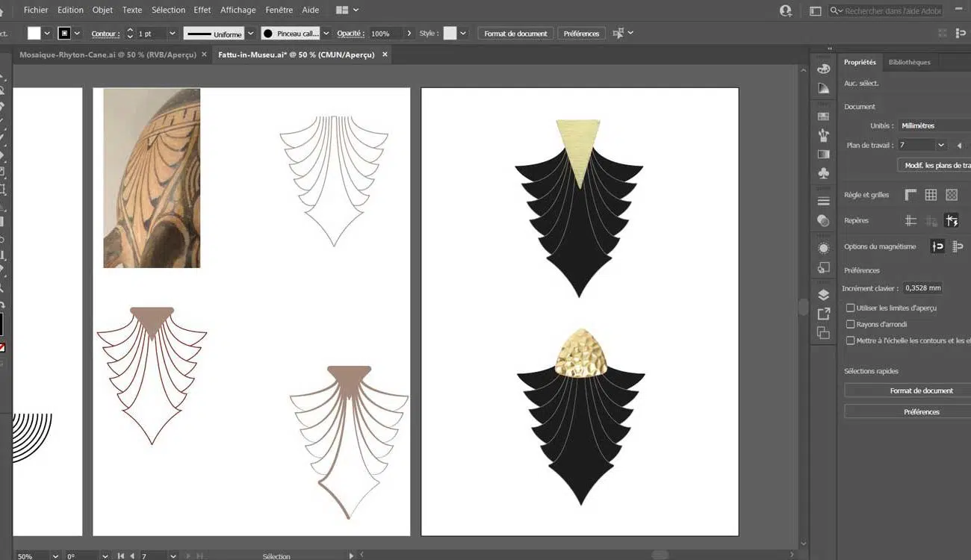The image size is (971, 560).
Task: Open the Brushes panel icon
Action: point(823,135)
